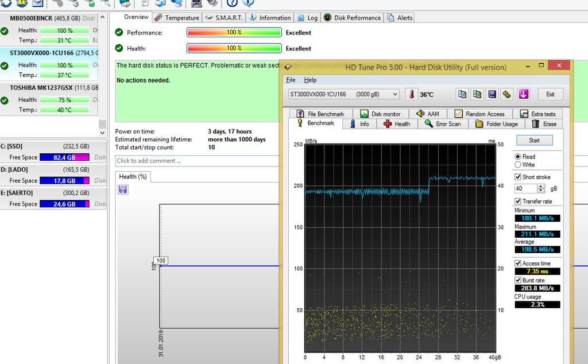Toggle the Access time checkbox
The image size is (588, 364).
pyautogui.click(x=518, y=264)
